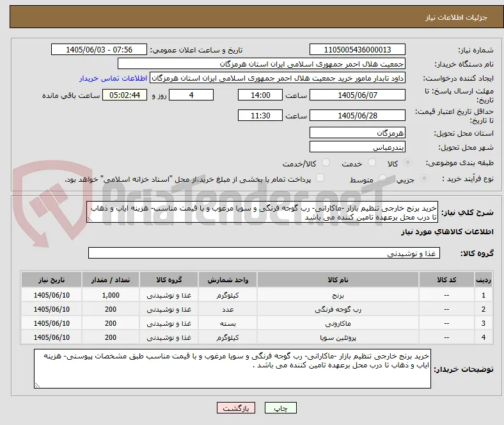
Task: Click the resize handle of need description box
Action: [90, 220]
